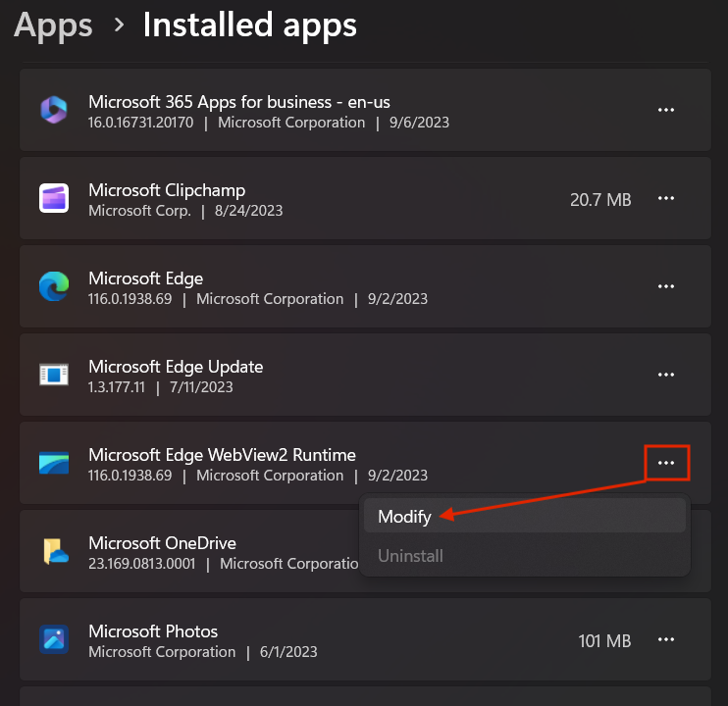Viewport: 728px width, 706px height.
Task: Click Microsoft Edge WebView2 Runtime title
Action: 222,455
